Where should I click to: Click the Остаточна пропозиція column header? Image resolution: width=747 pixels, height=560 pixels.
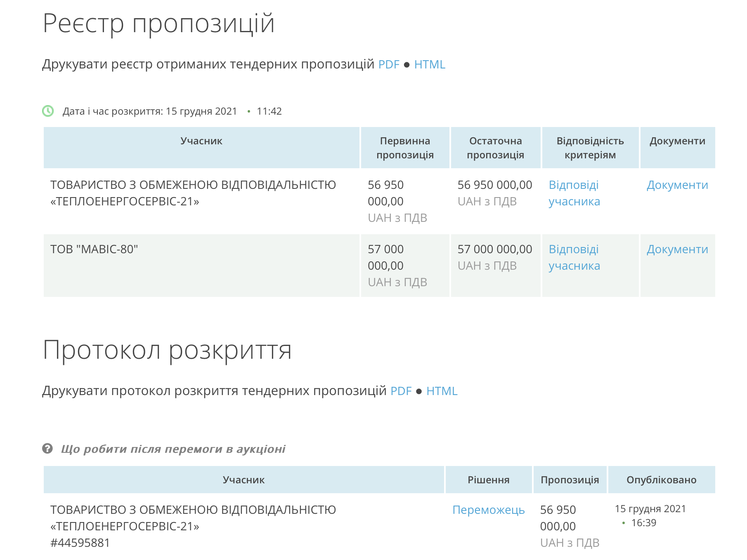tap(495, 148)
